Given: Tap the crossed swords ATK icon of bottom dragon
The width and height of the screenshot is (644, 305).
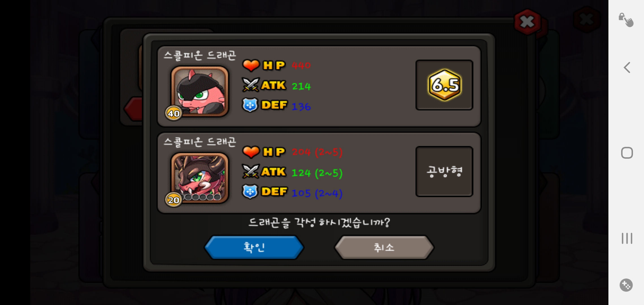Looking at the screenshot, I should click(x=251, y=171).
